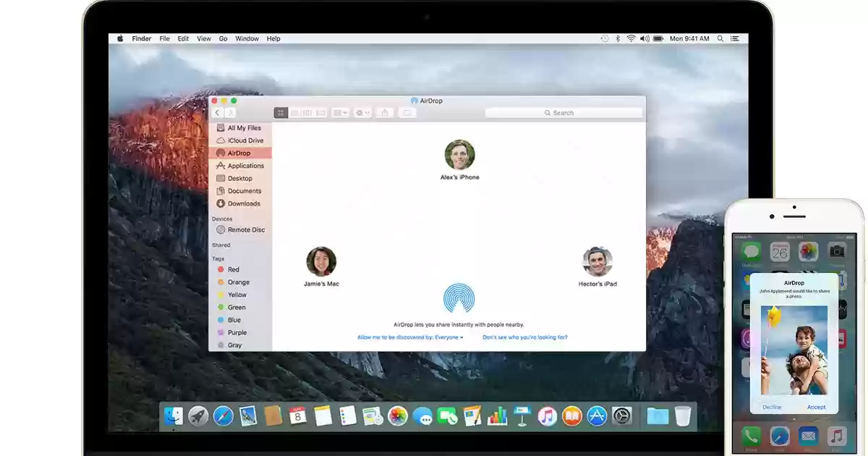Screen dimensions: 868x456
Task: Open the Mail stamp icon in Dock
Action: (249, 416)
